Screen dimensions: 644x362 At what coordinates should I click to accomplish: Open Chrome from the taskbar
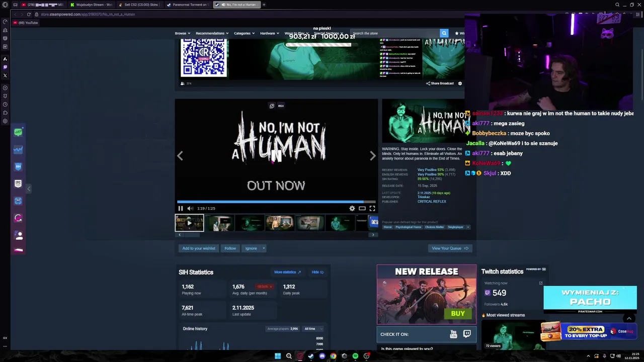333,356
